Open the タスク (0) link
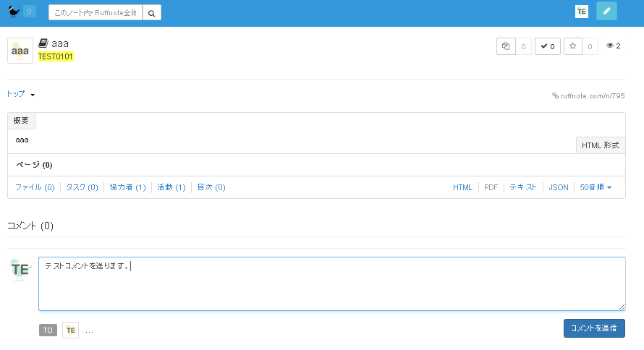644x350 pixels. (82, 187)
